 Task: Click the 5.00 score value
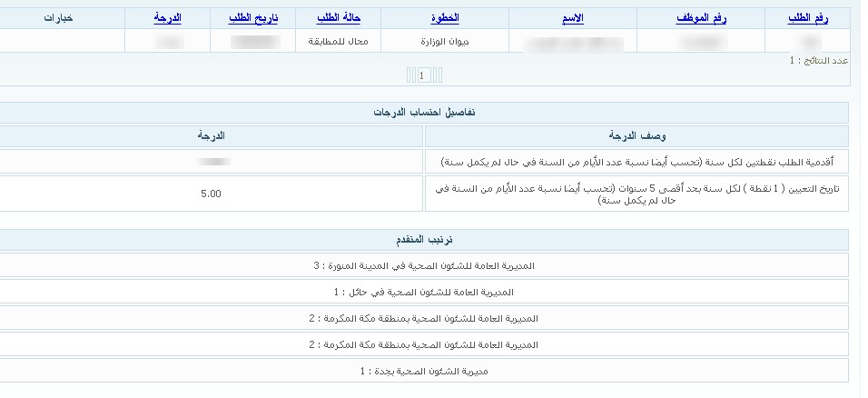coord(211,194)
